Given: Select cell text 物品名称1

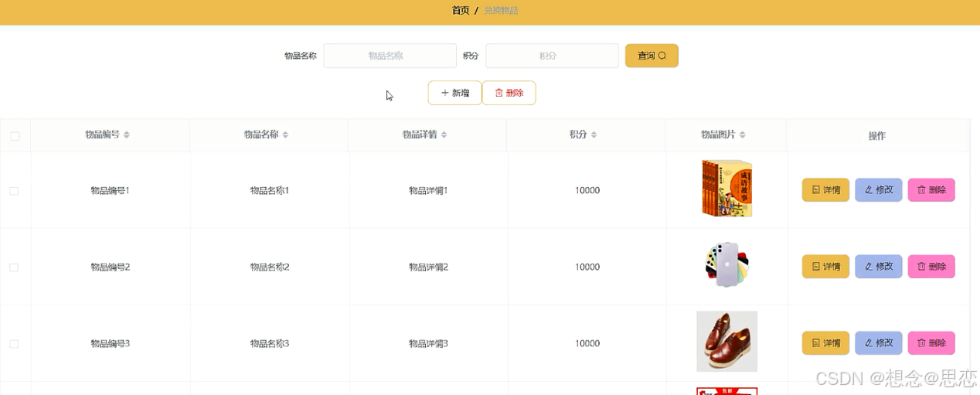Looking at the screenshot, I should click(x=270, y=190).
